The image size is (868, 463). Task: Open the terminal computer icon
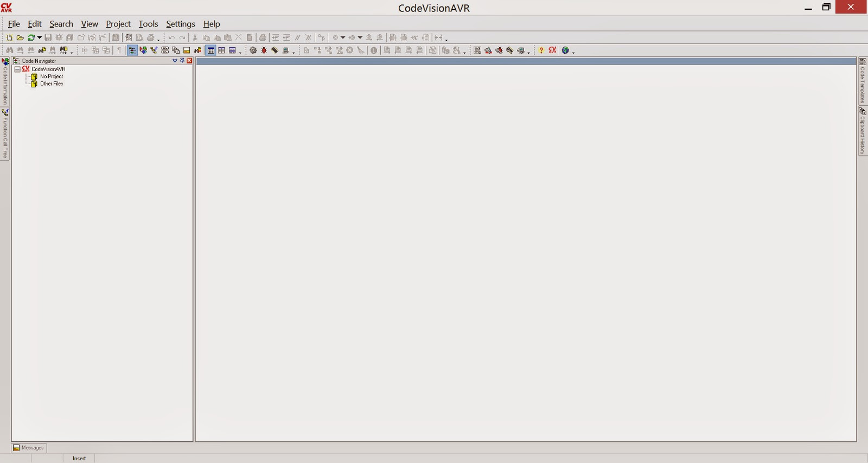(285, 50)
